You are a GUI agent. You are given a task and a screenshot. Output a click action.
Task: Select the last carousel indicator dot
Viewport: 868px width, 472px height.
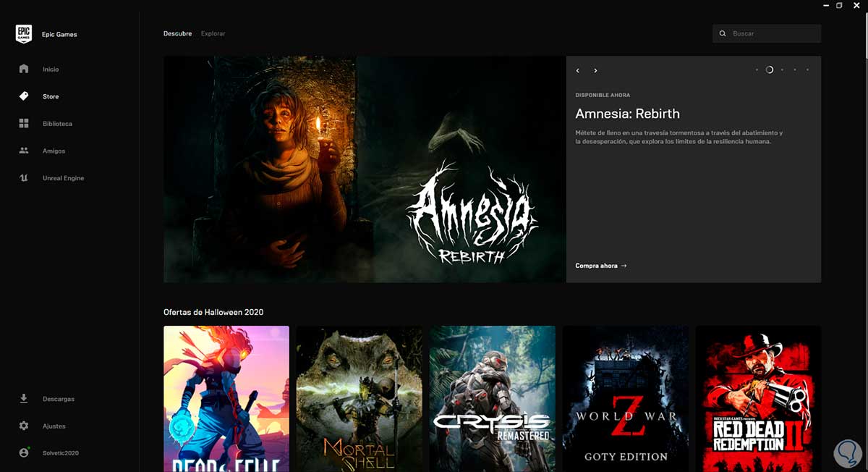tap(807, 70)
